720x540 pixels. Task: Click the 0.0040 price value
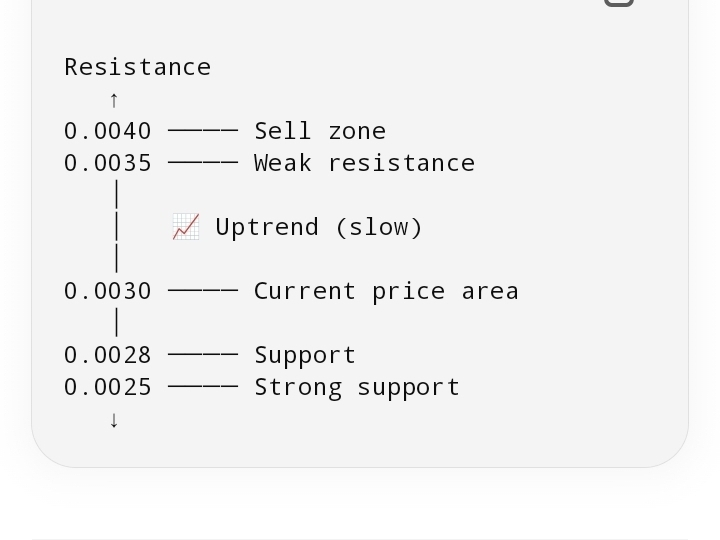point(108,131)
